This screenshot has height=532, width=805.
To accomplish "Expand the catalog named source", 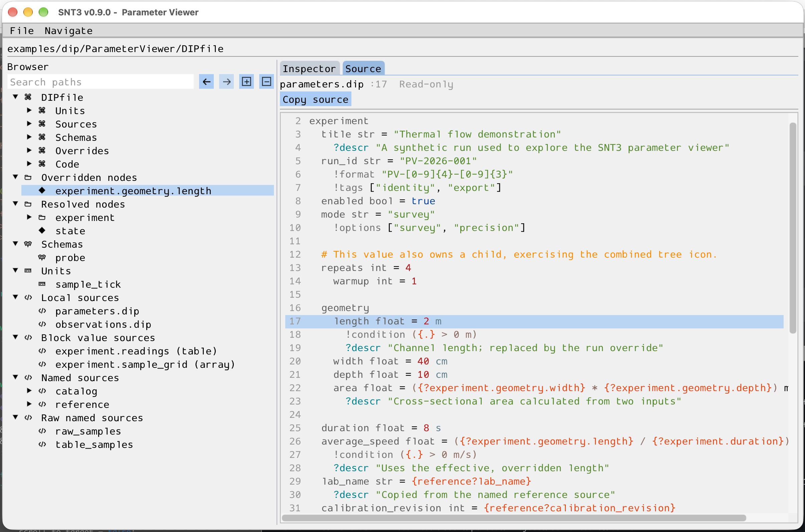I will tap(29, 390).
